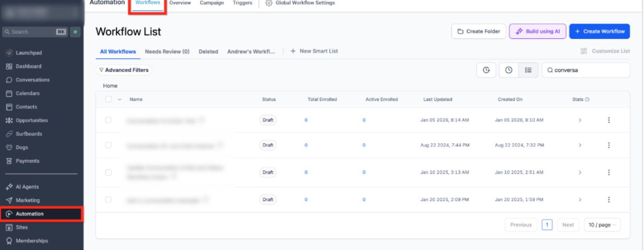
Task: Open Contacts in the sidebar
Action: [x=22, y=107]
